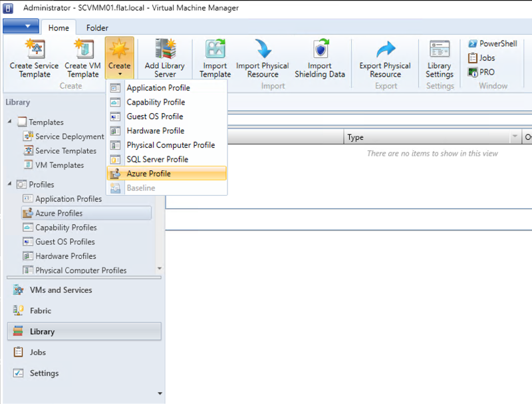Image resolution: width=532 pixels, height=404 pixels.
Task: Open the Jobs window from the ribbon
Action: click(485, 58)
